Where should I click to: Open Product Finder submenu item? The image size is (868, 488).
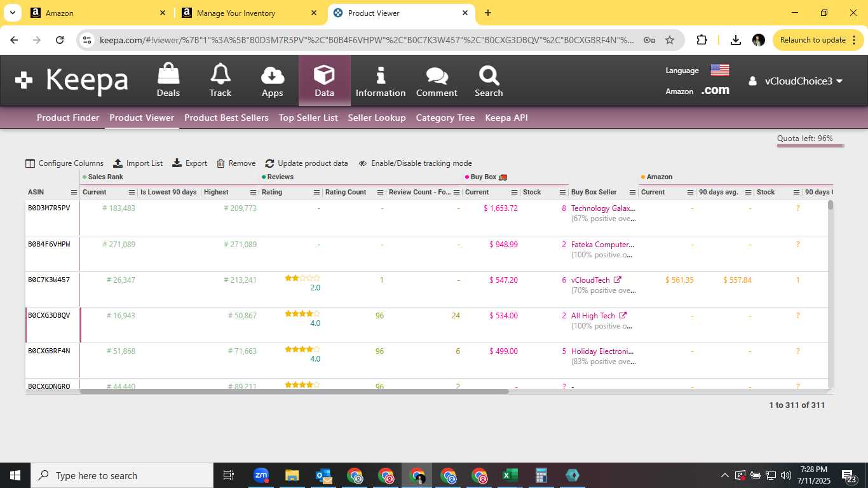click(68, 118)
